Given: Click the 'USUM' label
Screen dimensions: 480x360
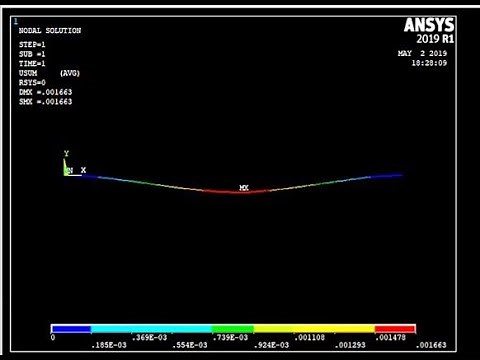Looking at the screenshot, I should tap(28, 73).
